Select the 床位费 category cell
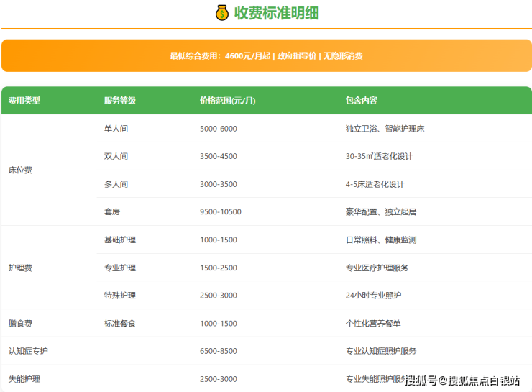Viewport: 532px width, 392px height. [20, 170]
